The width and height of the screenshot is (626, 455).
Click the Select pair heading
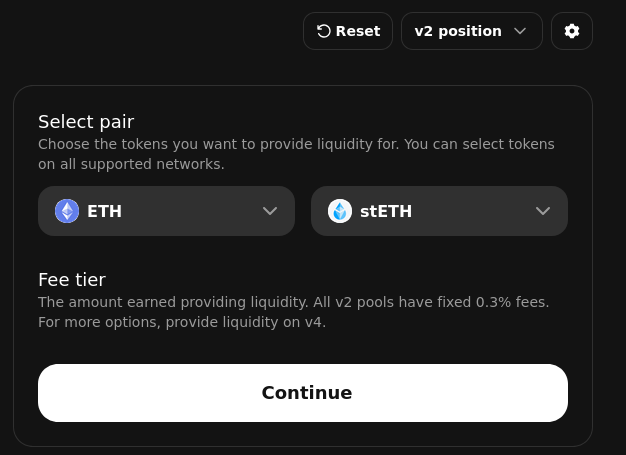(x=86, y=122)
